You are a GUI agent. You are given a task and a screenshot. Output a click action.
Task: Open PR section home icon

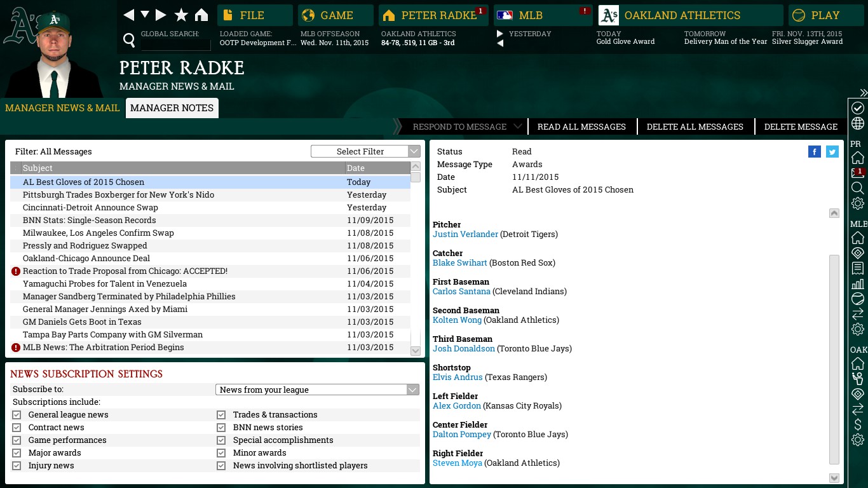[x=858, y=158]
